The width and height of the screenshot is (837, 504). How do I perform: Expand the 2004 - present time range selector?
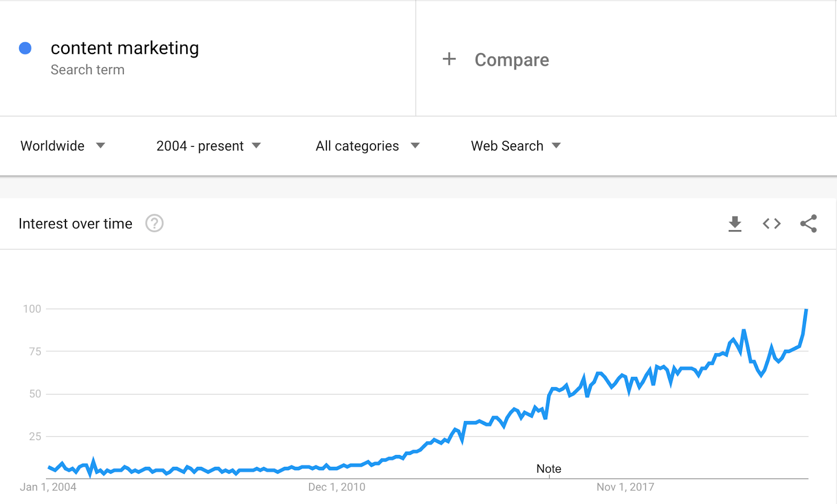tap(207, 146)
